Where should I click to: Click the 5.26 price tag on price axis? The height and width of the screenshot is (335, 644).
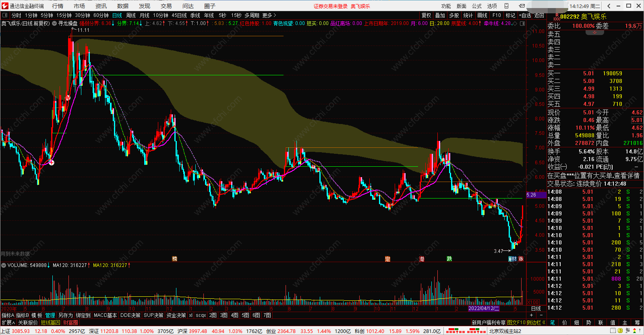(x=536, y=195)
